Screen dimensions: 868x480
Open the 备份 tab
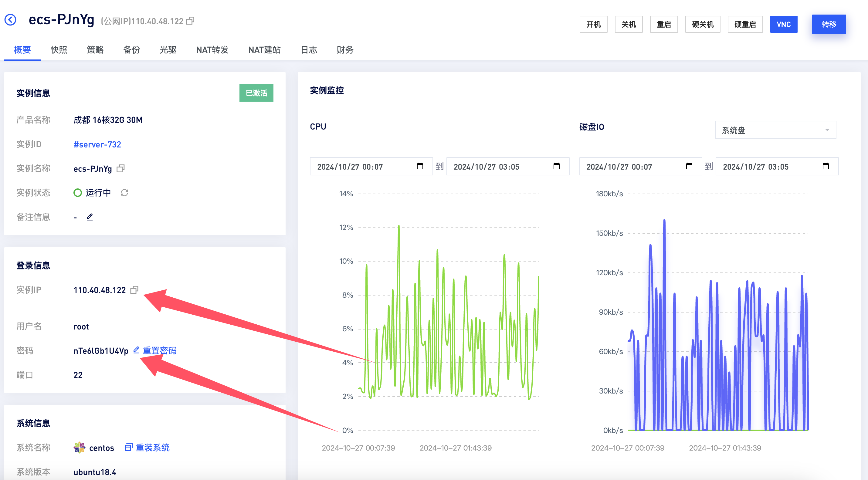point(131,50)
